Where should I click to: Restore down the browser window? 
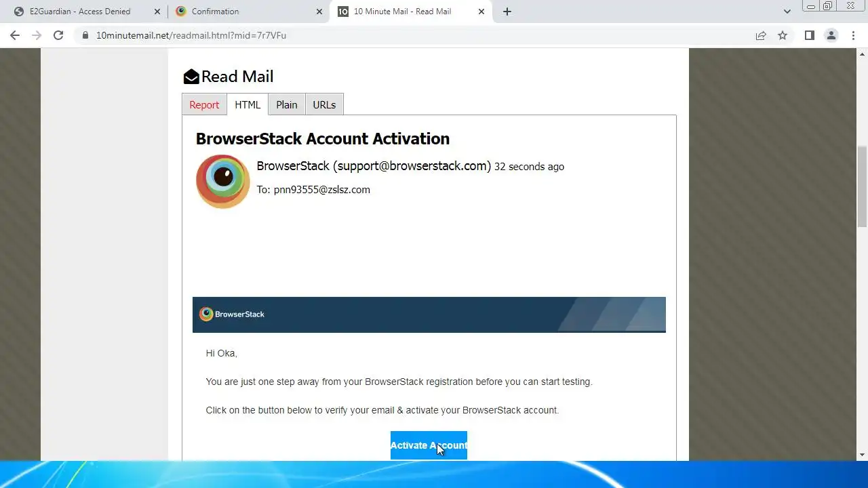pos(827,6)
